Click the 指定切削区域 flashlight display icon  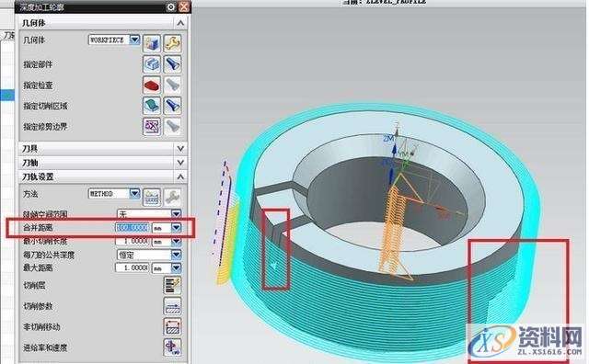tap(172, 106)
